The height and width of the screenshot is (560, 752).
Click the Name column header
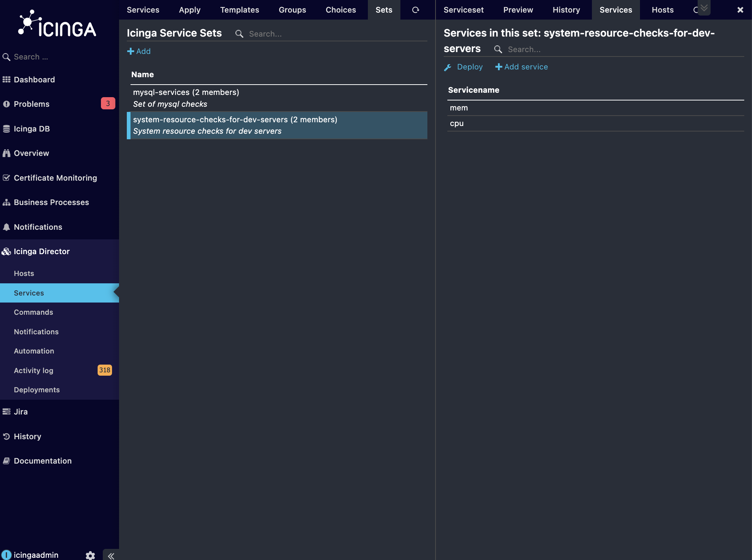(x=142, y=75)
